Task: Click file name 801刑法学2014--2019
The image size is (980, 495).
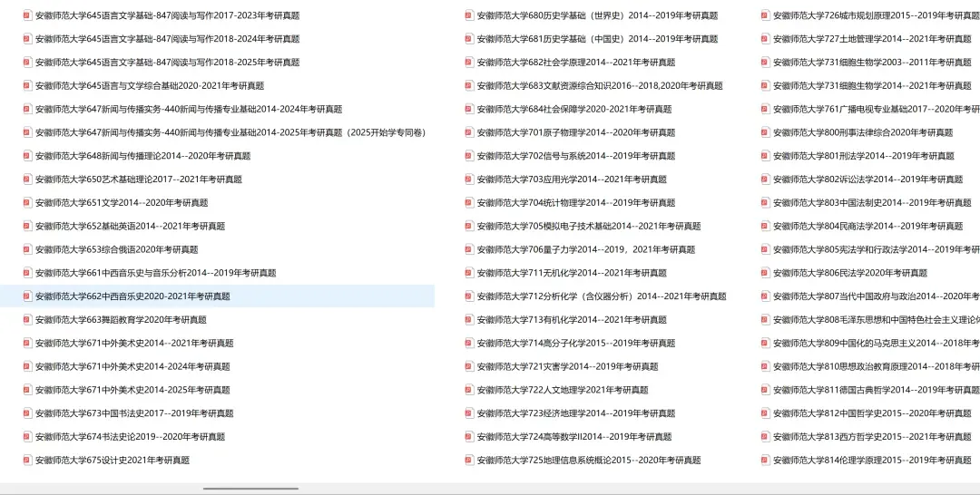Action: click(863, 155)
